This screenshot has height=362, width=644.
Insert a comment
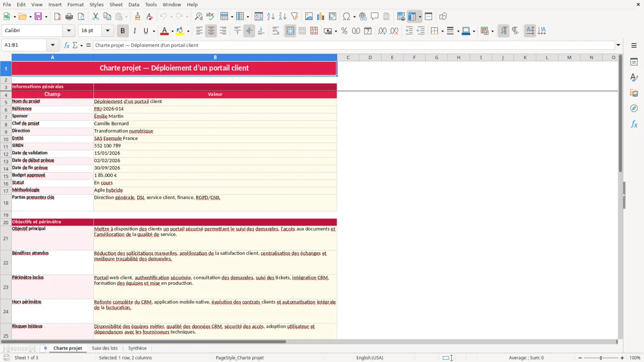[375, 17]
